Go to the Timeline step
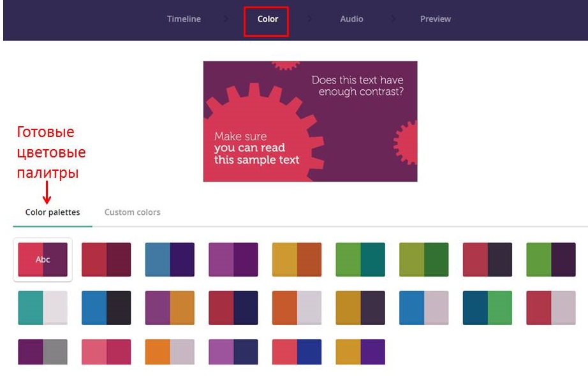588x376 pixels. coord(184,18)
